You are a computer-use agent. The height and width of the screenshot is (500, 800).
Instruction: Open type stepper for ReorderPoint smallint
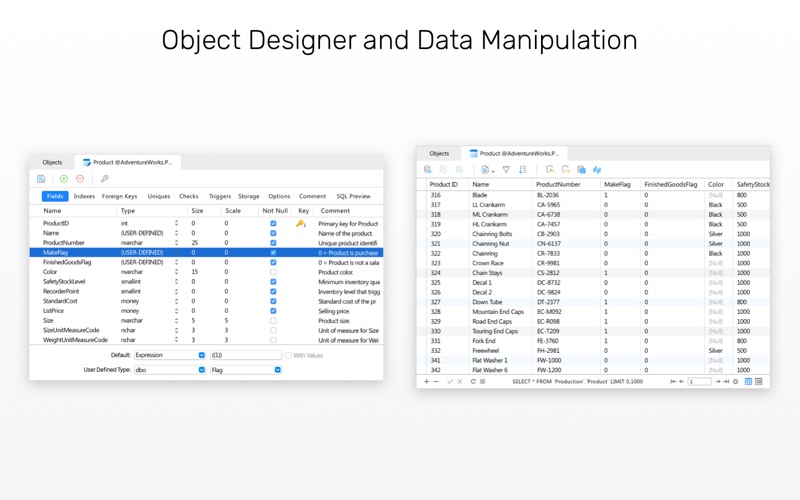177,291
